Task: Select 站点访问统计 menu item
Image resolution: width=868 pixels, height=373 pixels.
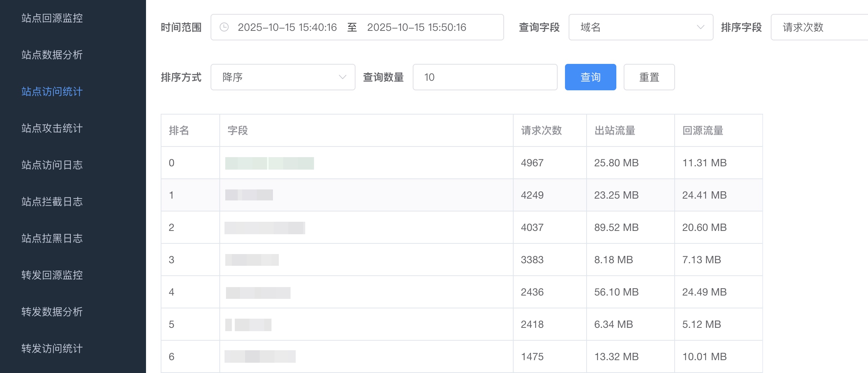Action: [x=52, y=91]
